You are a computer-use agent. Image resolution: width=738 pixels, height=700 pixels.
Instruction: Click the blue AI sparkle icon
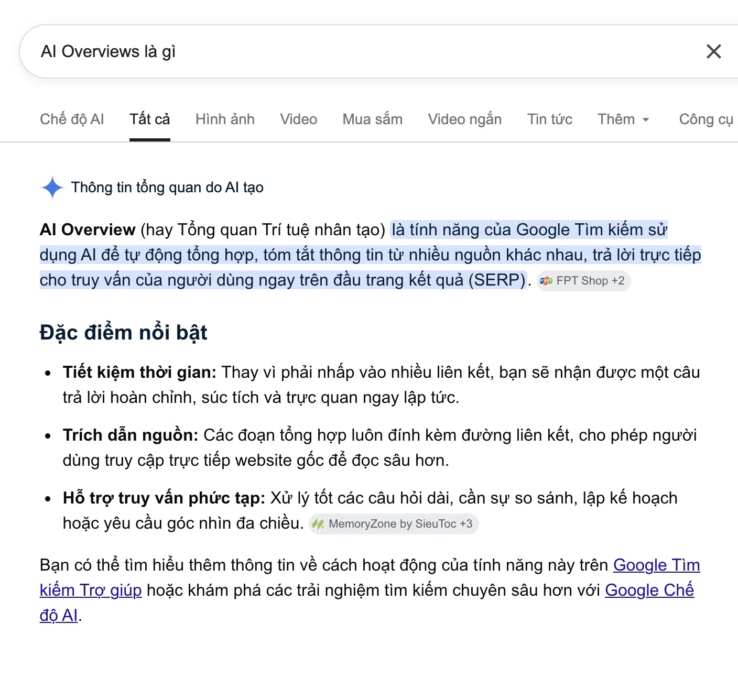pos(52,188)
